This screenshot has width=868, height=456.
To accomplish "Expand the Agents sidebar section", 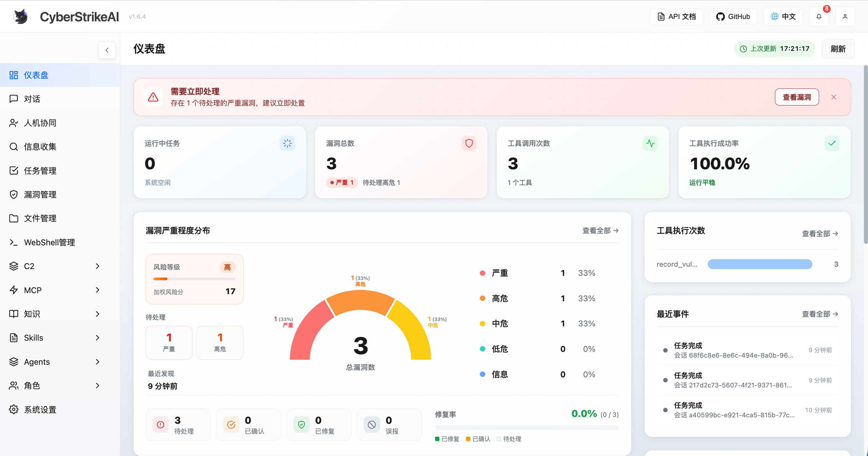I will (x=97, y=362).
